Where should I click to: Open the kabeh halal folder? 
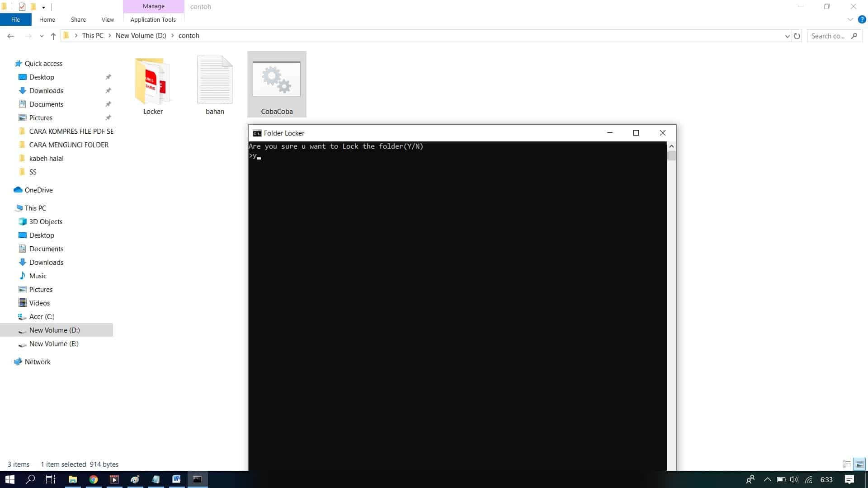point(46,159)
